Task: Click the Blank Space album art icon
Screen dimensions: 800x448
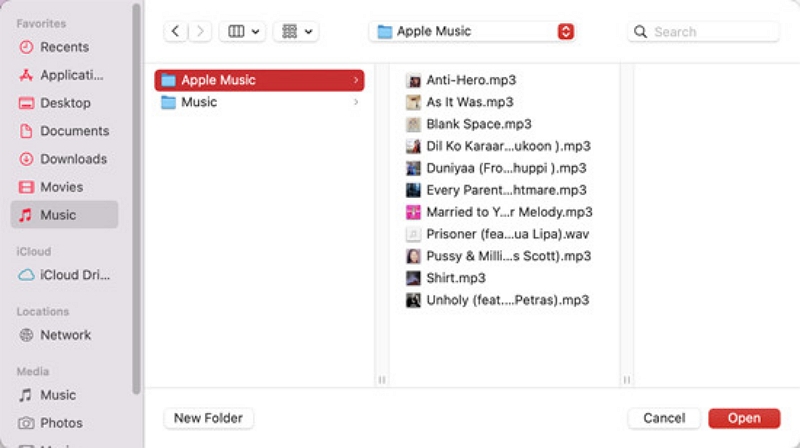Action: tap(413, 124)
